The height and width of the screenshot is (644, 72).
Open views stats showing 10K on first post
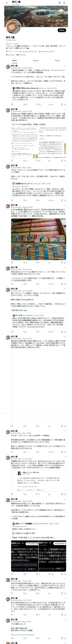pos(51,105)
